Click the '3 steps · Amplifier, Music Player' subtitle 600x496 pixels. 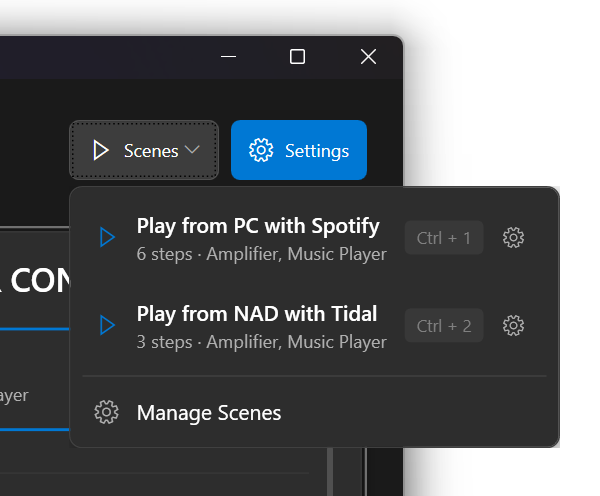click(261, 342)
